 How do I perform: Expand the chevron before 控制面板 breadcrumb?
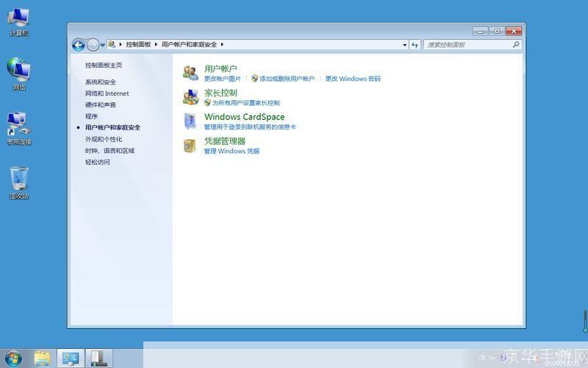[x=121, y=44]
